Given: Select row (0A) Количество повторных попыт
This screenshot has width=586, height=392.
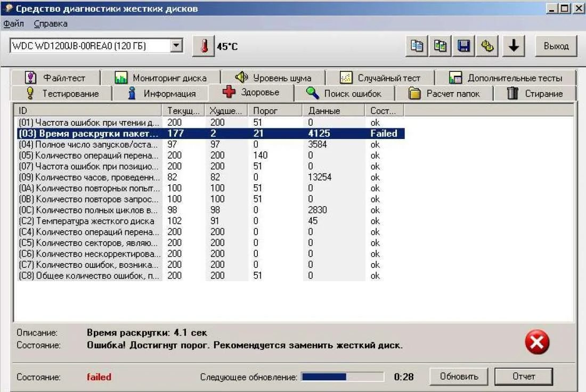Looking at the screenshot, I should tap(211, 188).
